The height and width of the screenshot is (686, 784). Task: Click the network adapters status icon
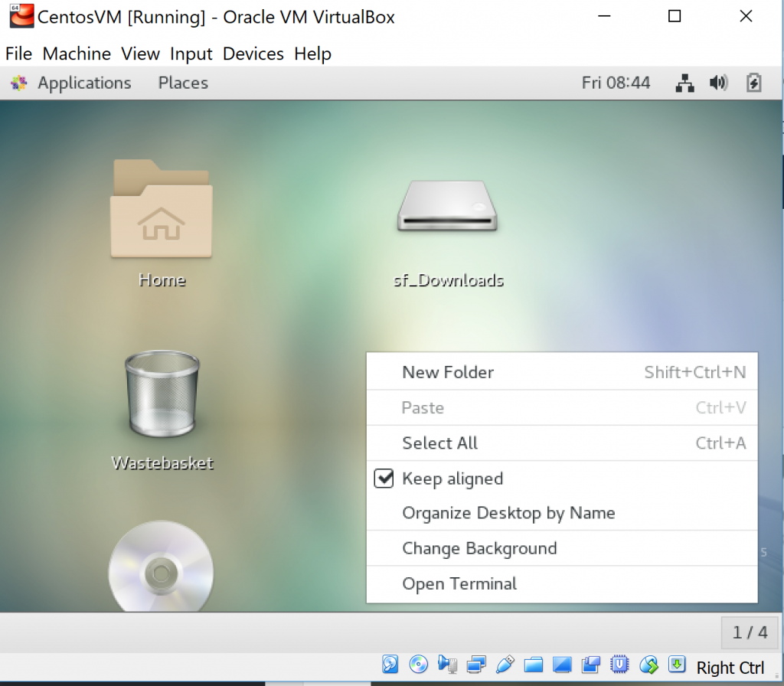(476, 665)
